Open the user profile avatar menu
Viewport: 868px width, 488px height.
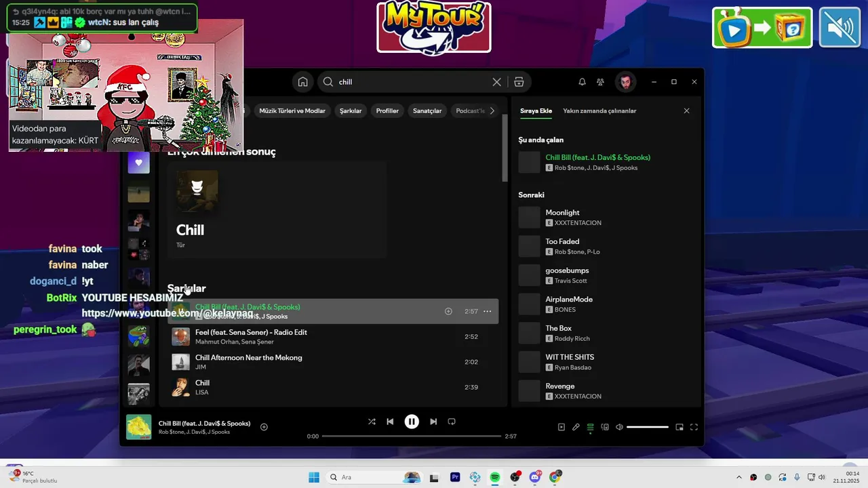[x=625, y=82]
